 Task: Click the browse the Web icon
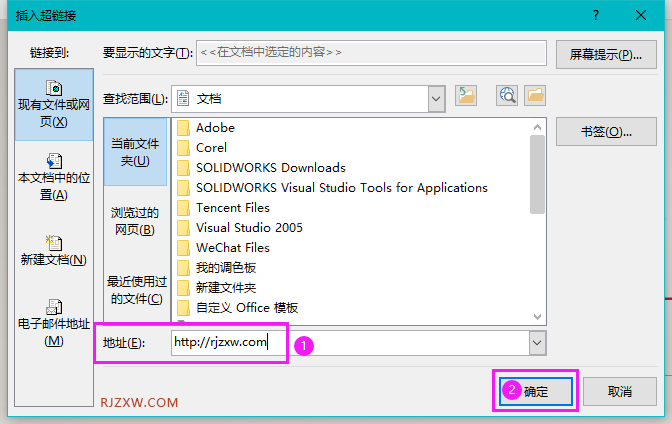(507, 95)
